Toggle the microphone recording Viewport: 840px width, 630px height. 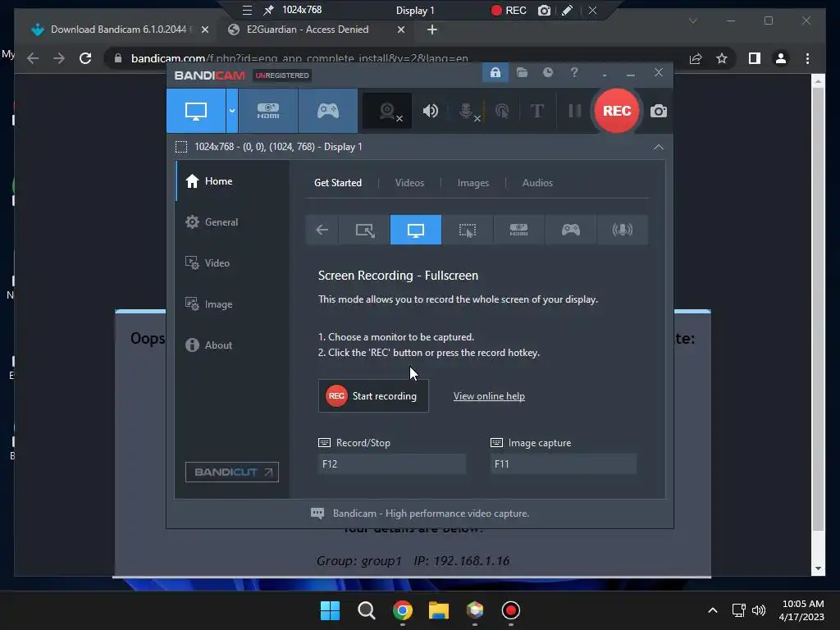[467, 111]
